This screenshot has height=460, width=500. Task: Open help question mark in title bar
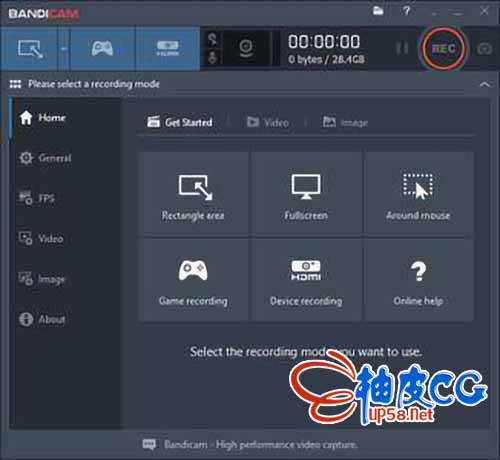point(406,11)
